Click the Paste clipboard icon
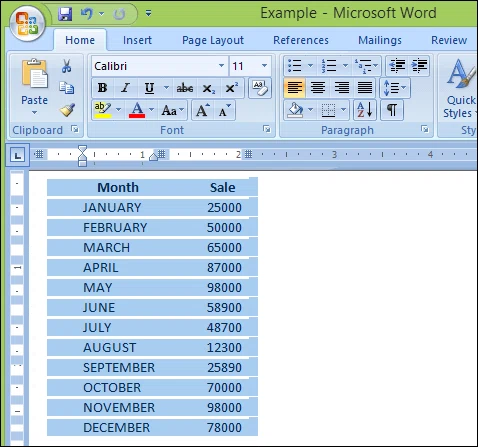The image size is (478, 447). pos(35,73)
